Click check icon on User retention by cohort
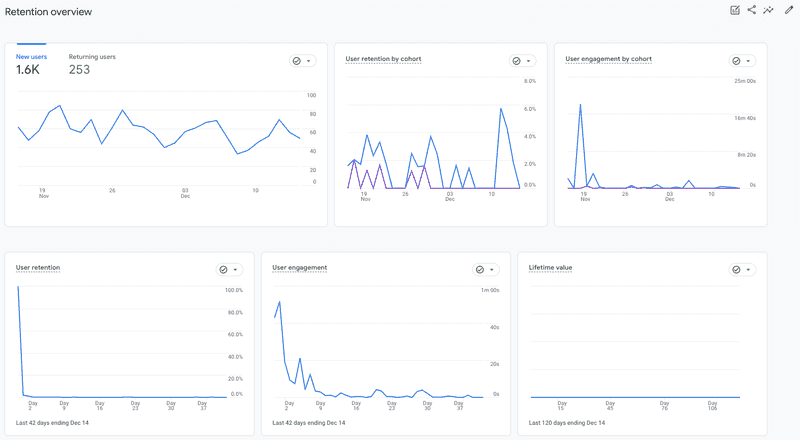800x440 pixels. (x=516, y=61)
